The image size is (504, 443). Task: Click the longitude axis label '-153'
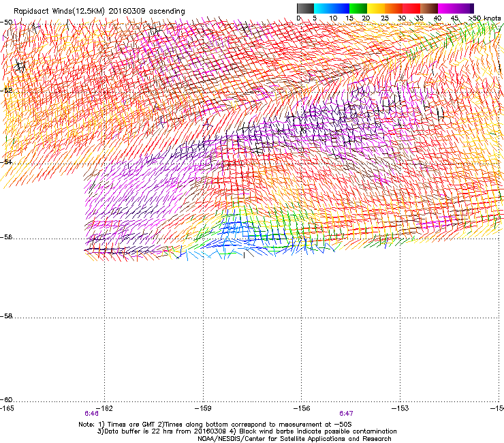(400, 408)
